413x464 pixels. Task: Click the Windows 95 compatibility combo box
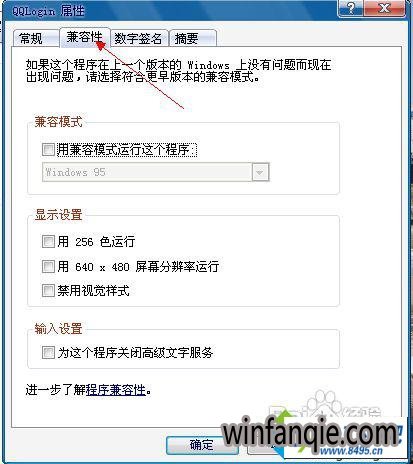click(155, 172)
